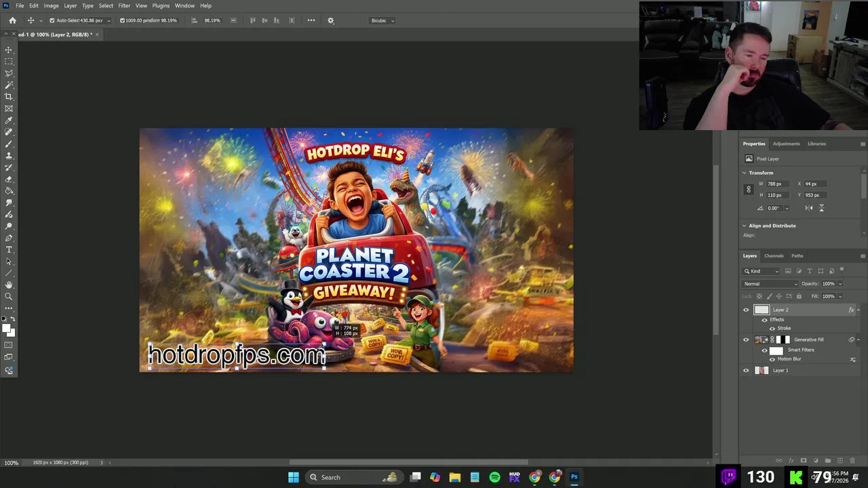This screenshot has height=488, width=868.
Task: Select the Hand tool
Action: pos(9,285)
